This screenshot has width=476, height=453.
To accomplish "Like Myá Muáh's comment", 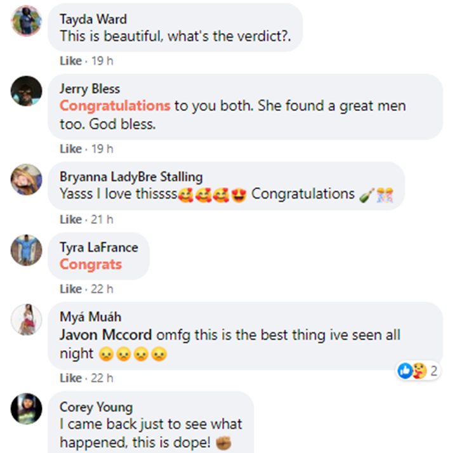I will click(x=70, y=378).
